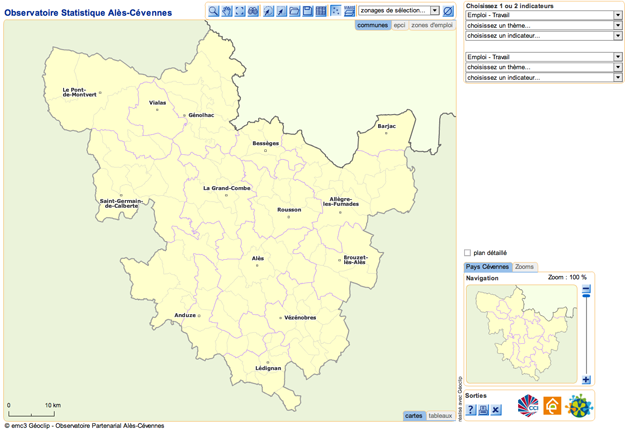Enable the plan détaillé checkbox

468,253
